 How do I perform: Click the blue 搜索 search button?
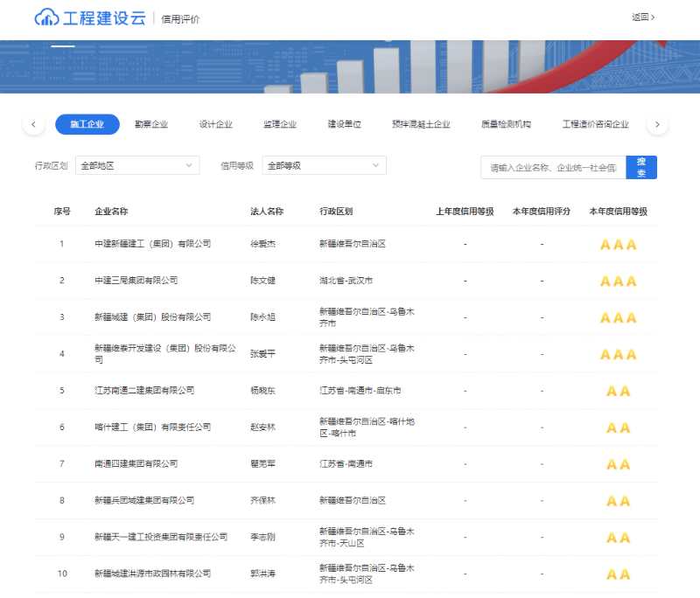pyautogui.click(x=640, y=166)
